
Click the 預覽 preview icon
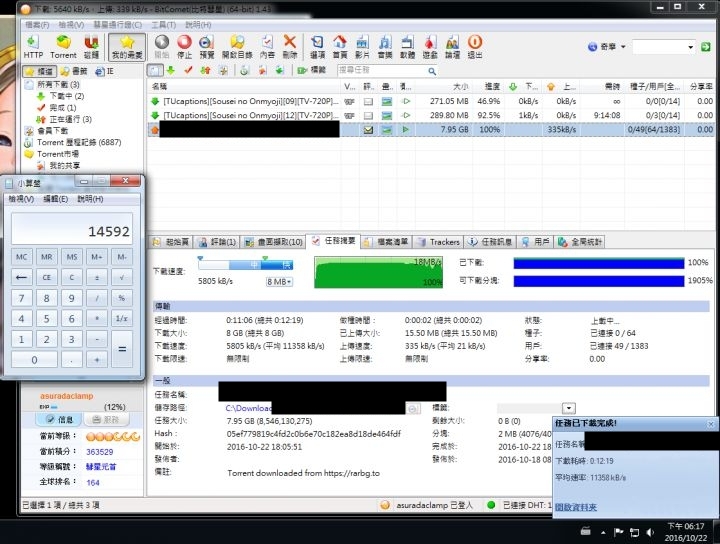(x=207, y=46)
